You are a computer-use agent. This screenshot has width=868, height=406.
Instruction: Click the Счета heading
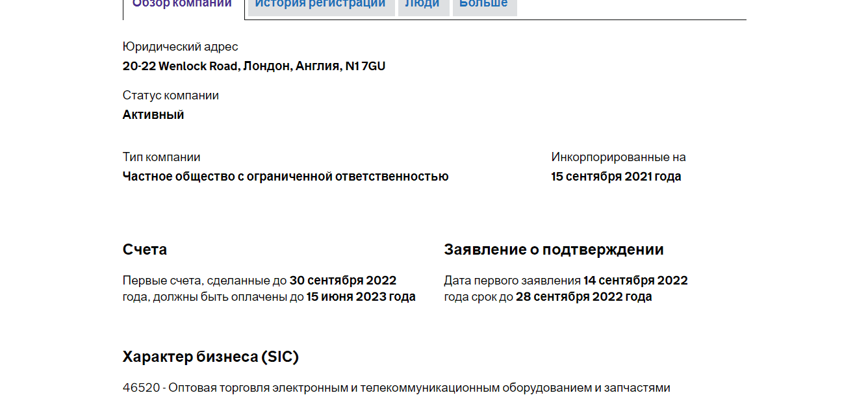pos(144,249)
